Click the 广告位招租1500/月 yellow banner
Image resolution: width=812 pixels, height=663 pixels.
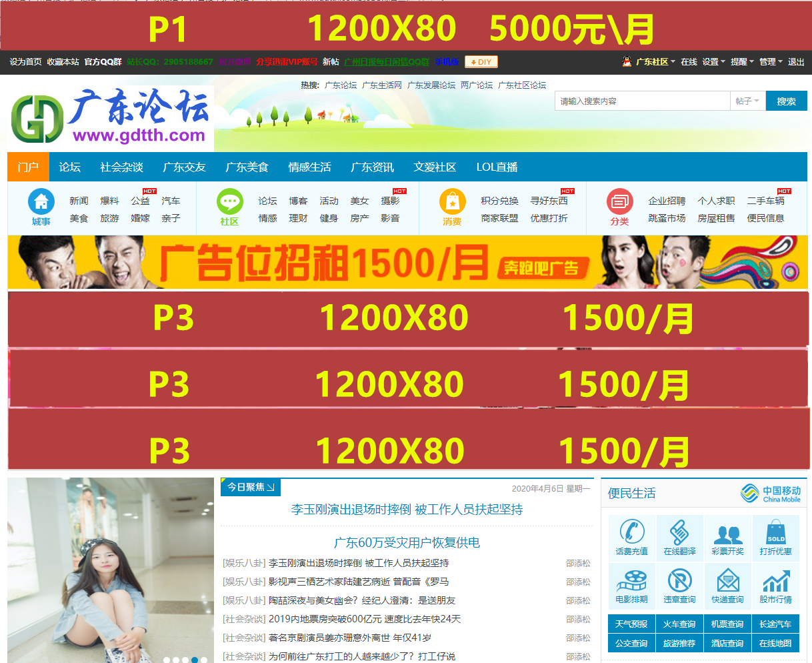tap(407, 262)
